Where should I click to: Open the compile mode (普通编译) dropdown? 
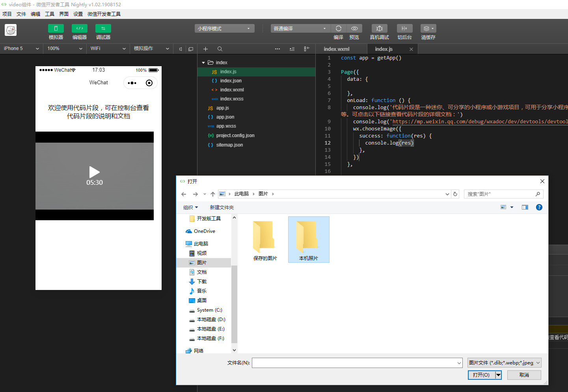pyautogui.click(x=300, y=28)
